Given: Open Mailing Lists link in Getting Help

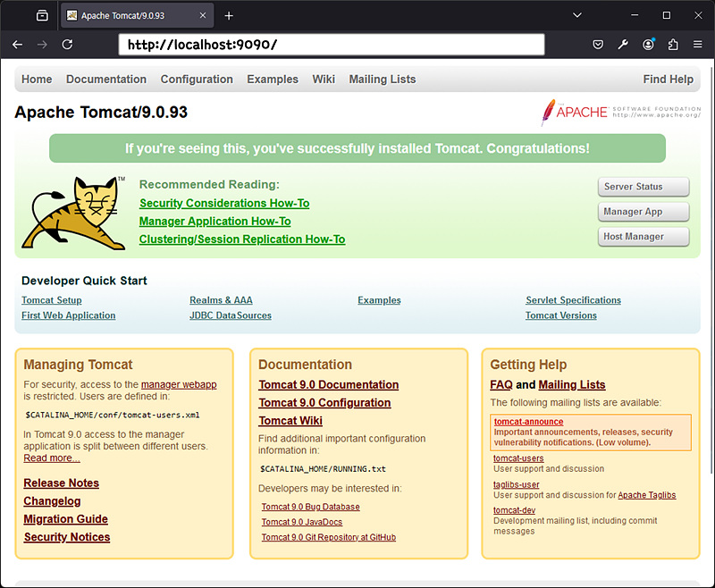Looking at the screenshot, I should tap(572, 385).
